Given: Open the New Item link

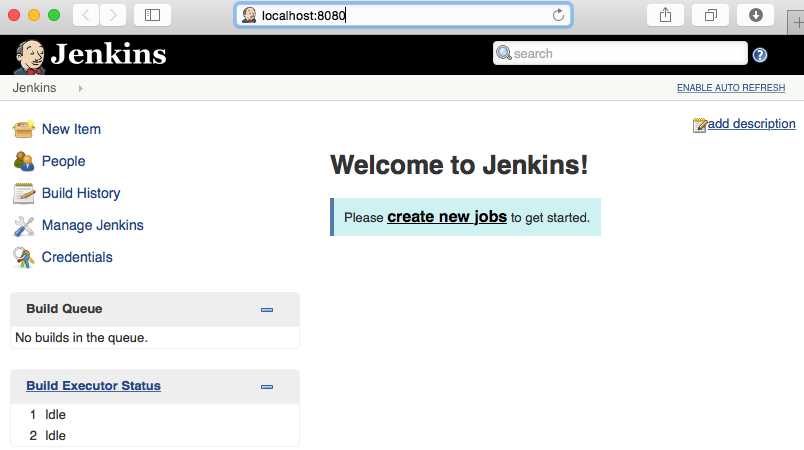Looking at the screenshot, I should point(71,129).
